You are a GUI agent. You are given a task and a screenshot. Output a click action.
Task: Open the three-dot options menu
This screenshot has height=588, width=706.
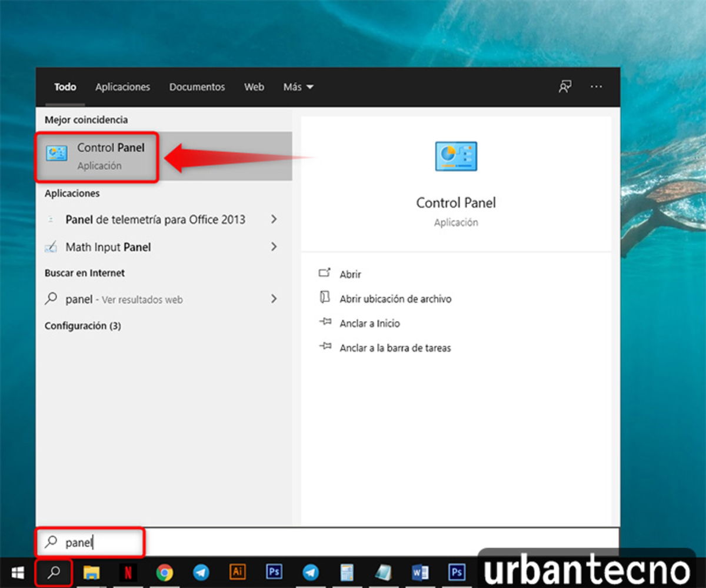596,87
